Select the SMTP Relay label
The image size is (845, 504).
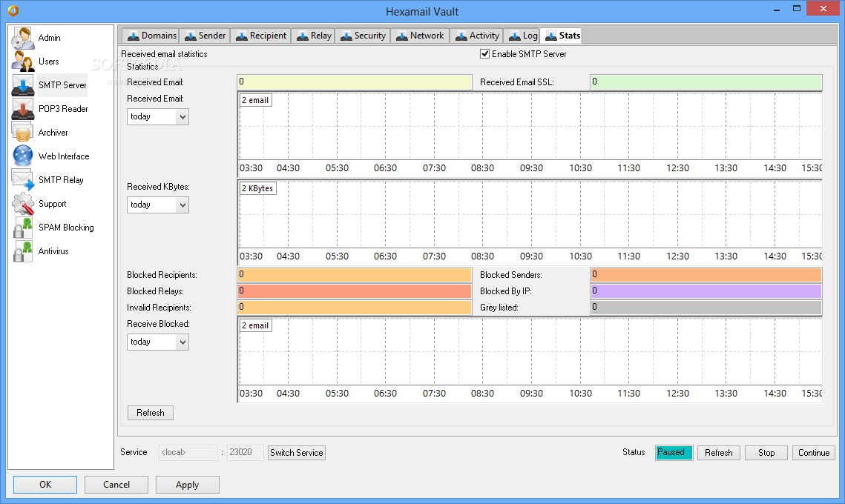pos(61,180)
